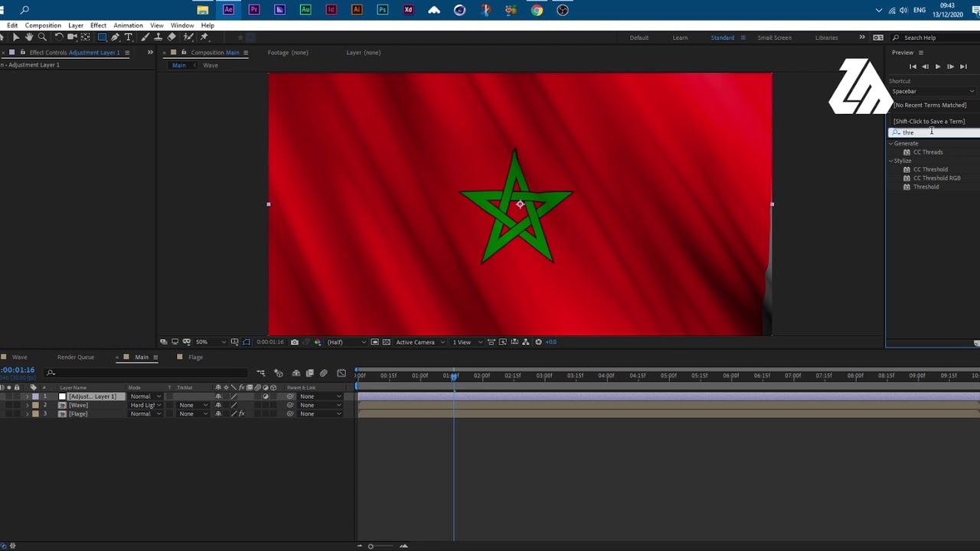Open blending mode dropdown for Wave layer
Image resolution: width=980 pixels, height=551 pixels.
pos(146,405)
